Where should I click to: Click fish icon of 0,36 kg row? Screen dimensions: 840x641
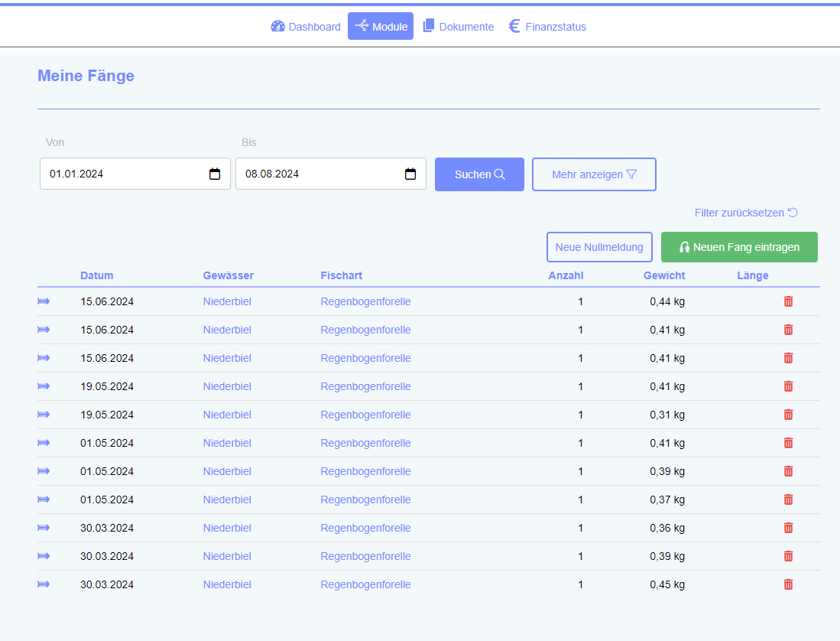pyautogui.click(x=44, y=528)
